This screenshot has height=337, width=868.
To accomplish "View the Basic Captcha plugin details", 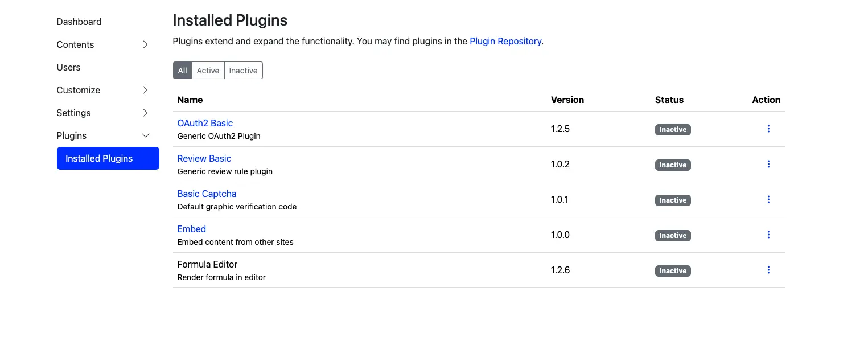I will pyautogui.click(x=207, y=194).
